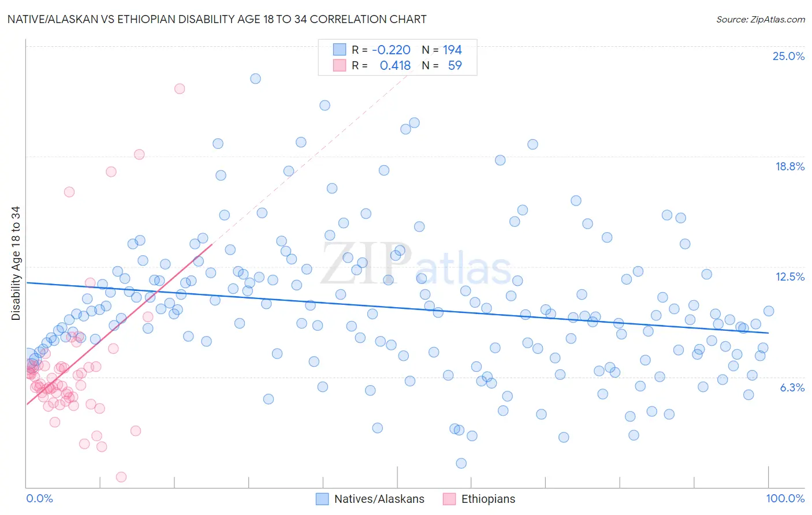Click the 100.0% x-axis label
812x515 pixels.
pyautogui.click(x=785, y=498)
